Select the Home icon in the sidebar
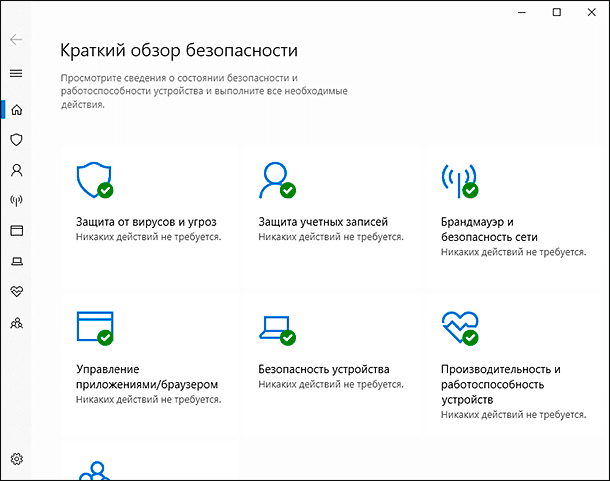Viewport: 610px width, 481px height. pyautogui.click(x=16, y=110)
